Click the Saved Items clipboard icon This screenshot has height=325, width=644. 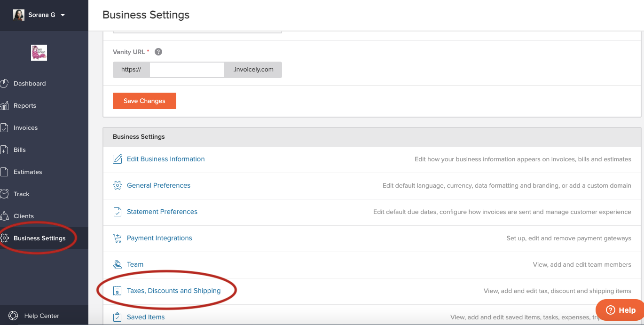(118, 317)
